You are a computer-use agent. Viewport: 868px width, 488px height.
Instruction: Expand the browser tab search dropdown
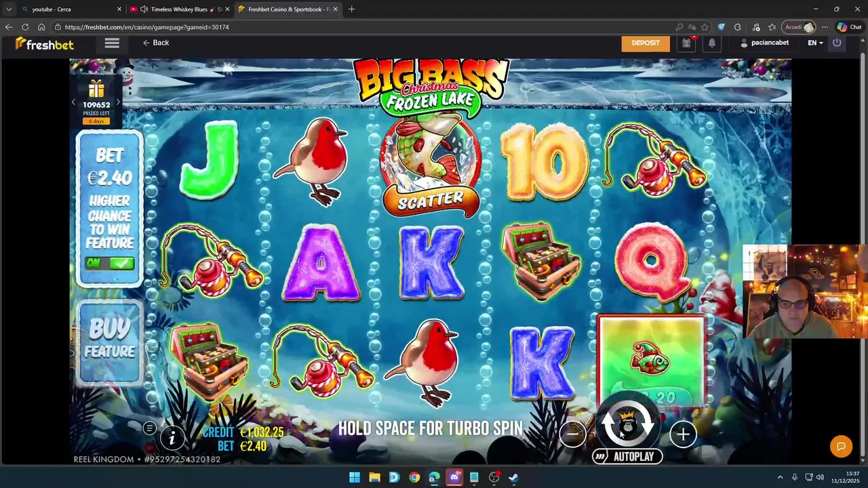point(8,9)
